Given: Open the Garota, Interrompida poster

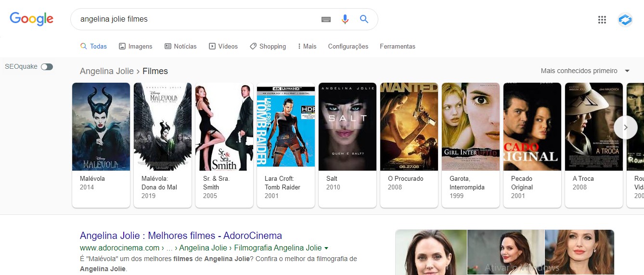Looking at the screenshot, I should [471, 126].
